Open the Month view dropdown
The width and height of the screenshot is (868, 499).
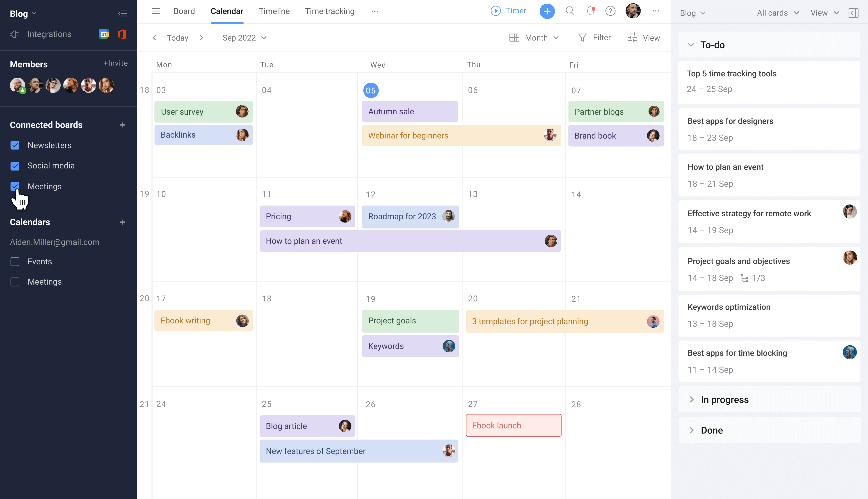point(534,38)
